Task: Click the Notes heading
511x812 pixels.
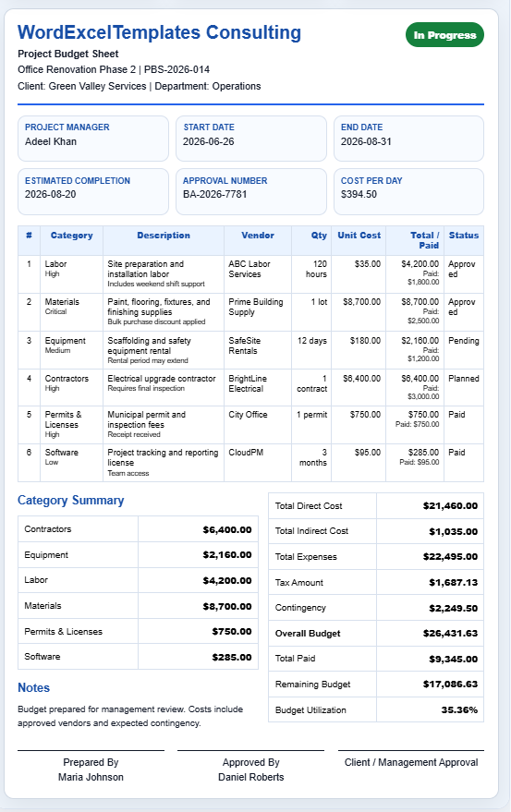Action: point(33,687)
